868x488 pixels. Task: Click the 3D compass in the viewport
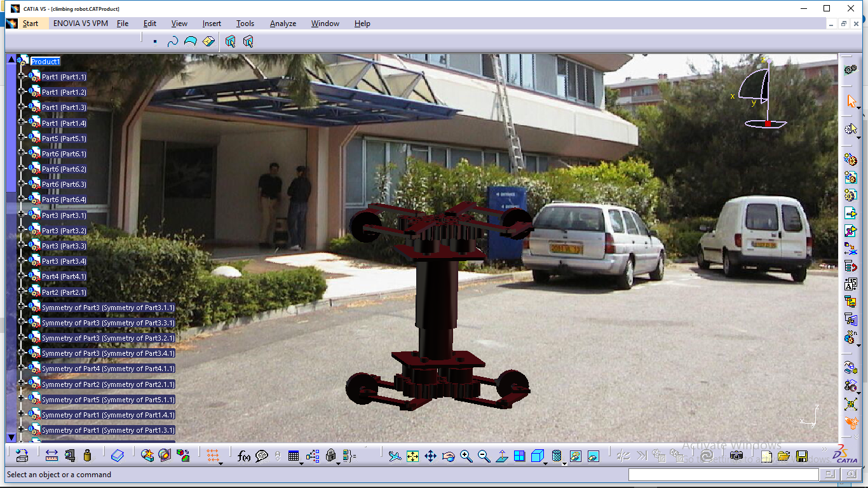(761, 94)
